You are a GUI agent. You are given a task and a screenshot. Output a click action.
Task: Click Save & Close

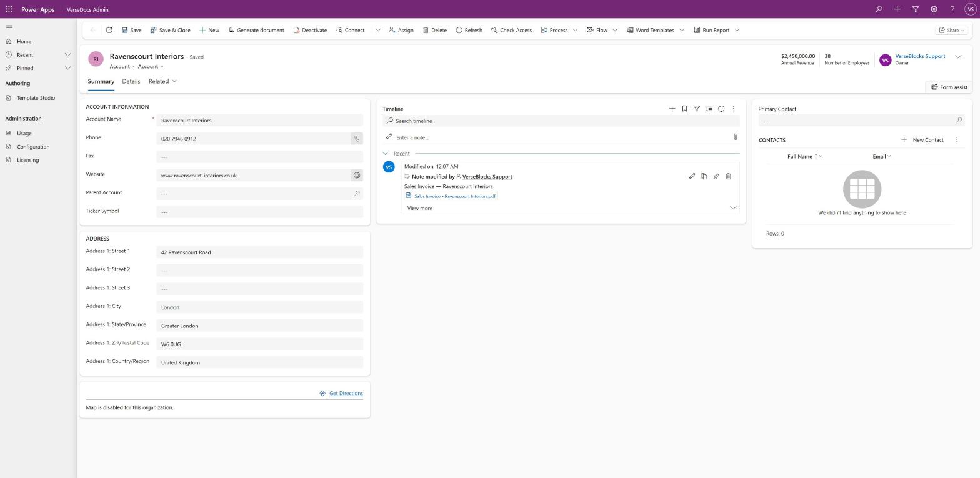[170, 30]
